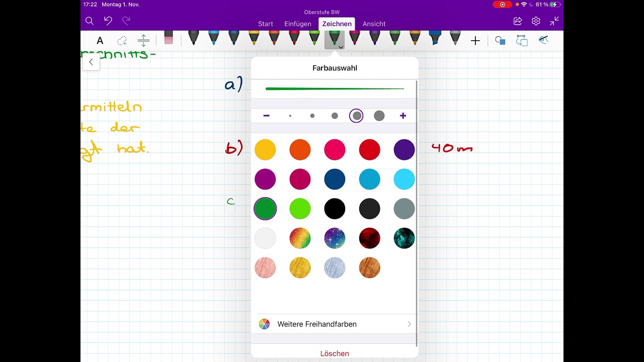Toggle ink to shape conversion
Screen dimensions: 644x362
click(522, 40)
